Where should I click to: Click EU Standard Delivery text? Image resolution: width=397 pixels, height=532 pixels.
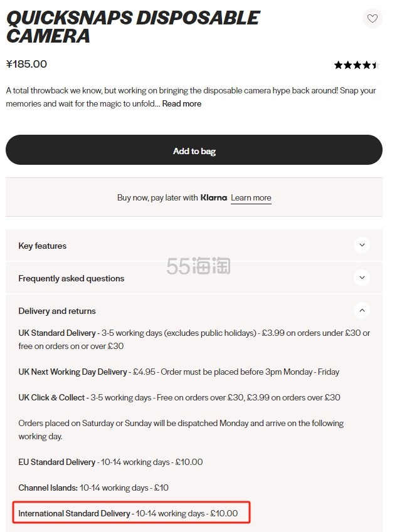56,462
